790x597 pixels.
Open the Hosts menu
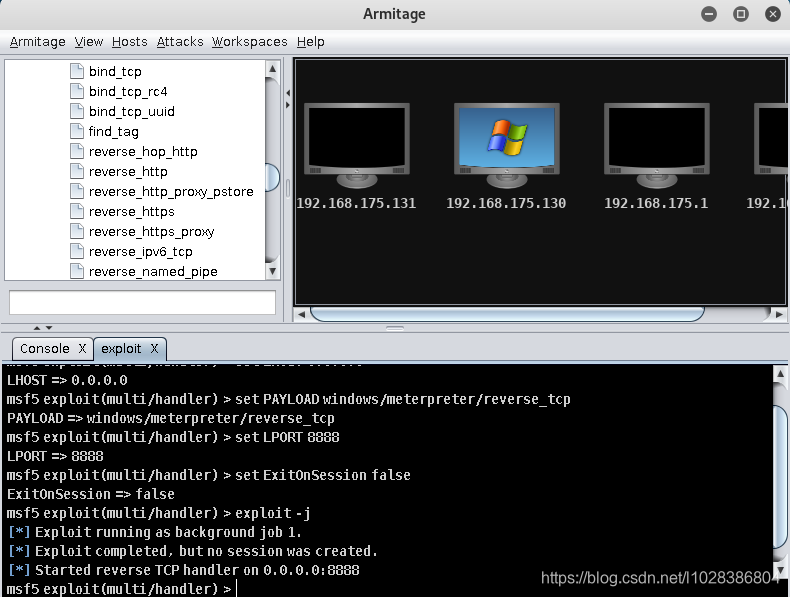[x=129, y=42]
